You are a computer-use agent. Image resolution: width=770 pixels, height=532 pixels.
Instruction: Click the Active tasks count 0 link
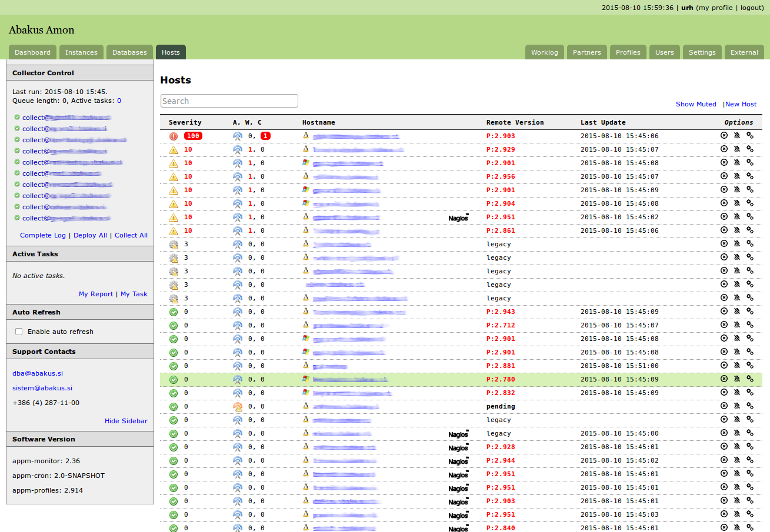click(x=119, y=101)
